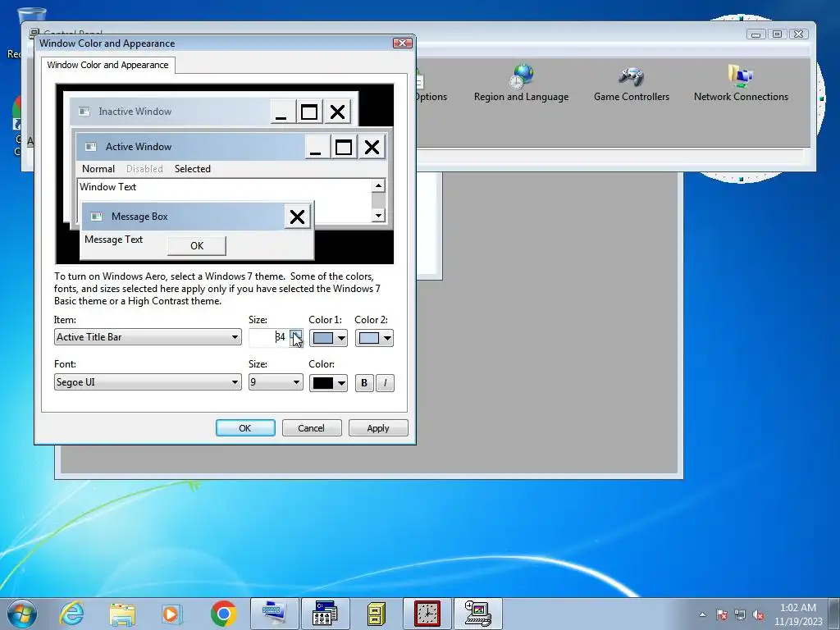Click the Action Center flag tray icon

coord(722,614)
